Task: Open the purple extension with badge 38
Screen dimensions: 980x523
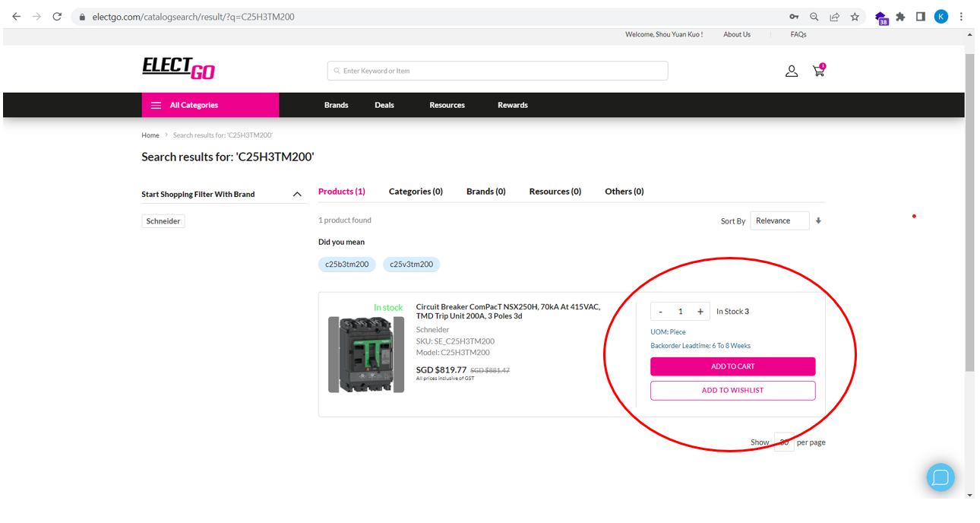Action: pos(881,17)
